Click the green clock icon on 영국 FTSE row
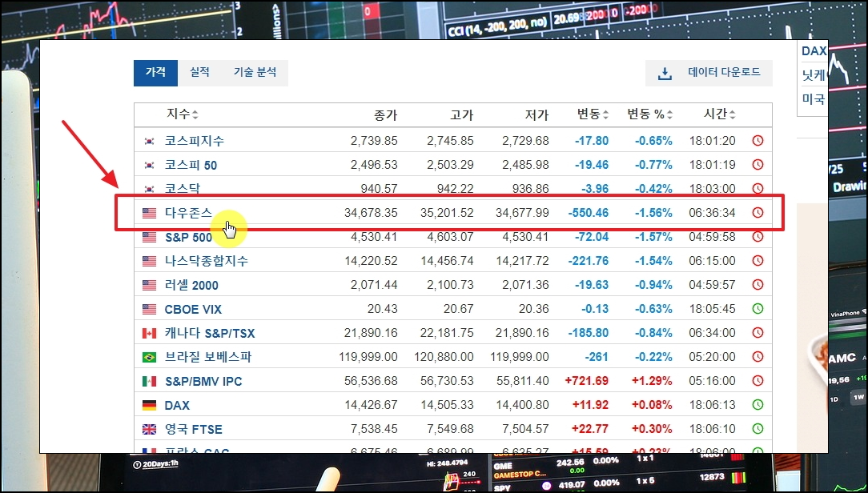Image resolution: width=868 pixels, height=493 pixels. [x=757, y=429]
